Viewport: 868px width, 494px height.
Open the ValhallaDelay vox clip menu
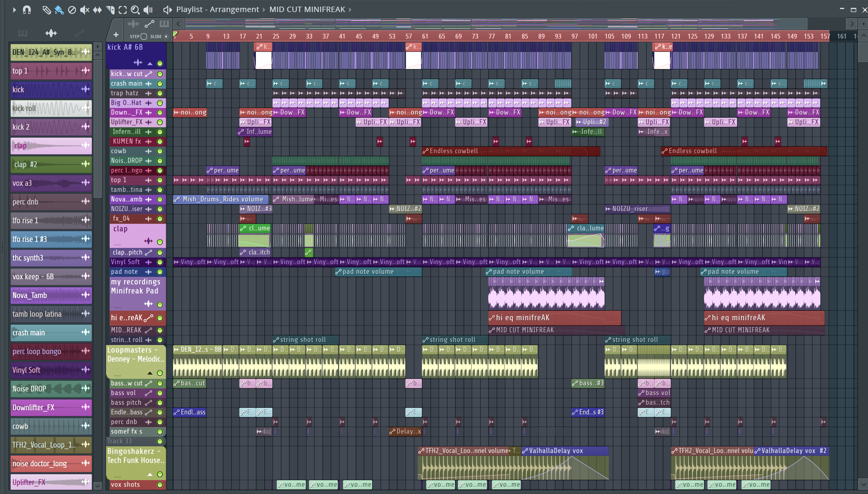(x=525, y=451)
